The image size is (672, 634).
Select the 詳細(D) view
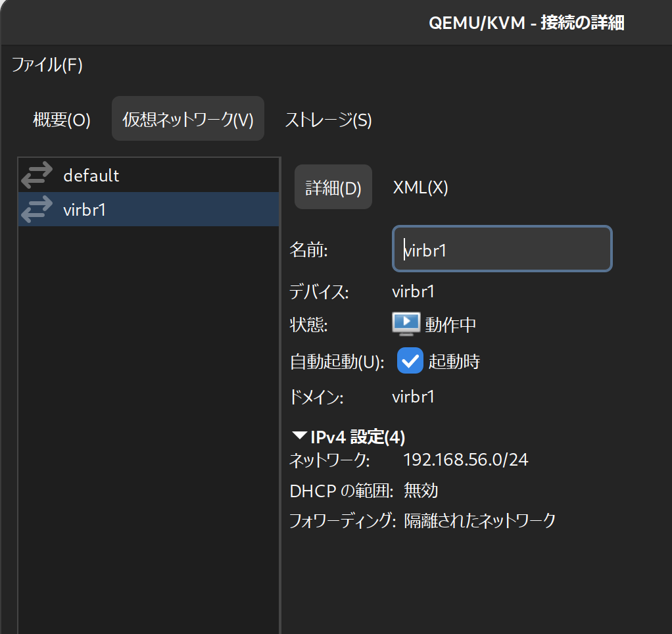[333, 187]
